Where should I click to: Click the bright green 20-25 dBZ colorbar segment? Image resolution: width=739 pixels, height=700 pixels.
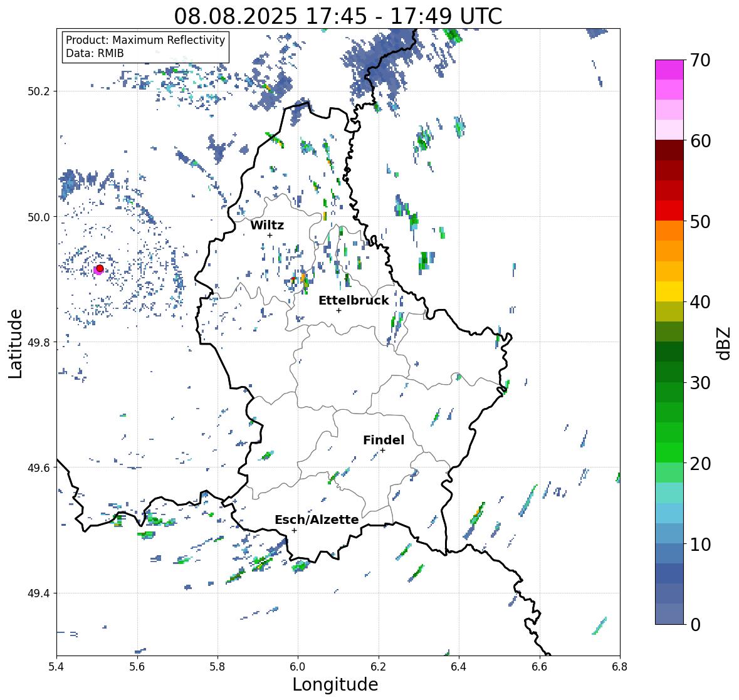click(669, 442)
